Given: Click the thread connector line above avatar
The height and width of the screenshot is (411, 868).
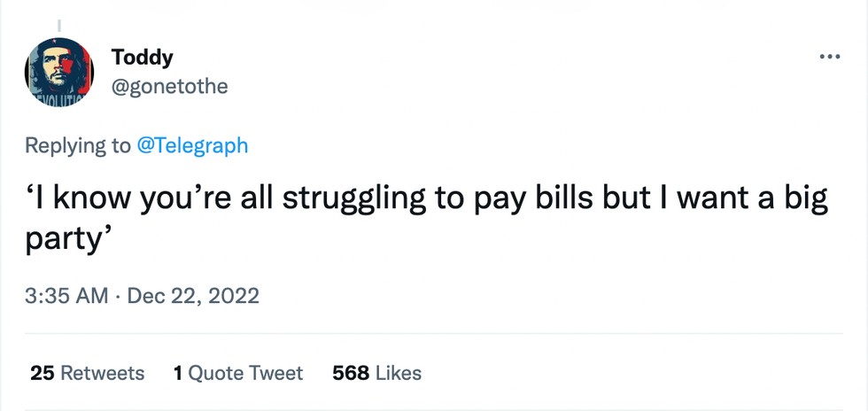Looking at the screenshot, I should (x=59, y=25).
